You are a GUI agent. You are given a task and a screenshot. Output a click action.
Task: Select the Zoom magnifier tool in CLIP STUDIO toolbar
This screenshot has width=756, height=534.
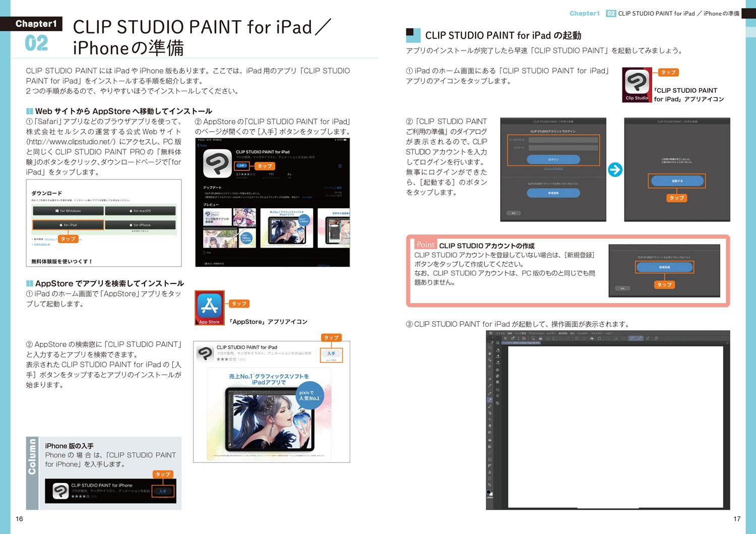click(x=490, y=347)
